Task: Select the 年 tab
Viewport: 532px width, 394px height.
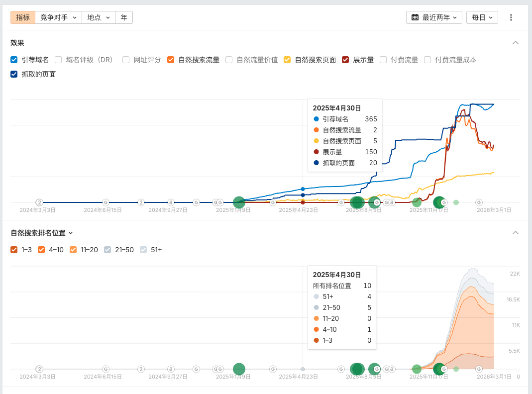Action: [x=124, y=17]
